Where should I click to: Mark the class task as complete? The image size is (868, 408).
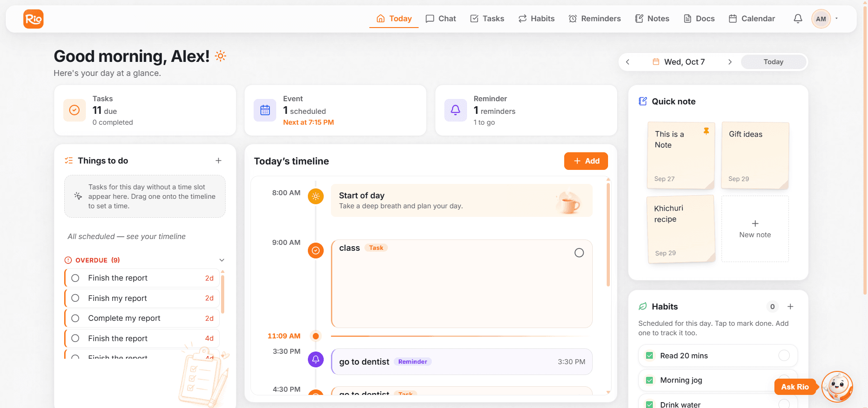pos(579,253)
